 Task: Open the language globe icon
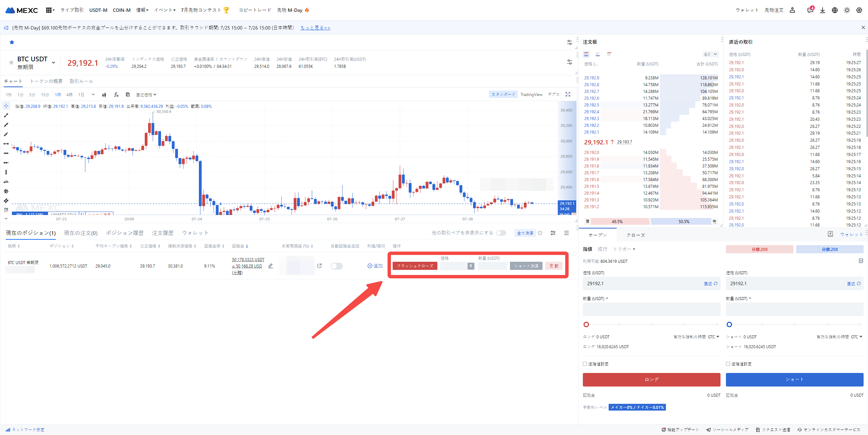835,10
